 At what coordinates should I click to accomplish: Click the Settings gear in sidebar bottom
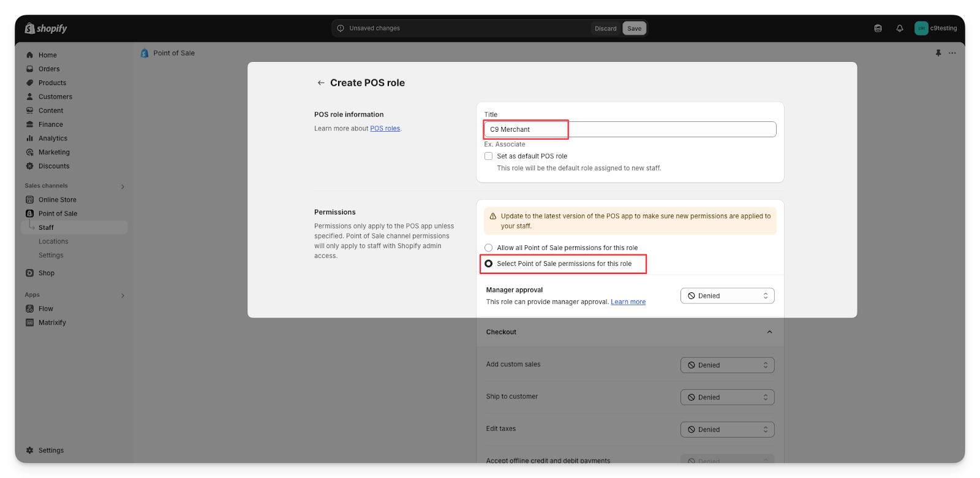pos(30,450)
